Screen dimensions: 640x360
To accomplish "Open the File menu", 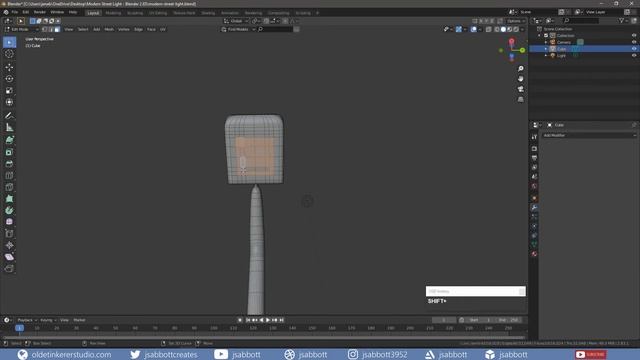I will point(15,12).
